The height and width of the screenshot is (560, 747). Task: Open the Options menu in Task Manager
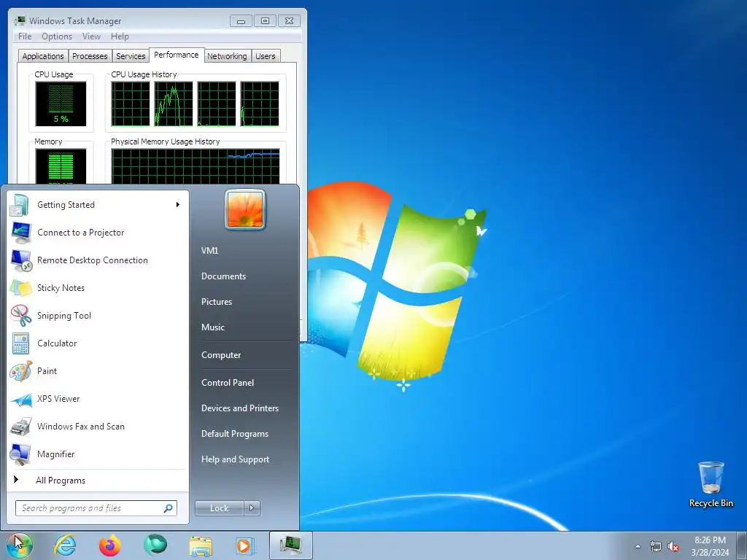tap(57, 36)
